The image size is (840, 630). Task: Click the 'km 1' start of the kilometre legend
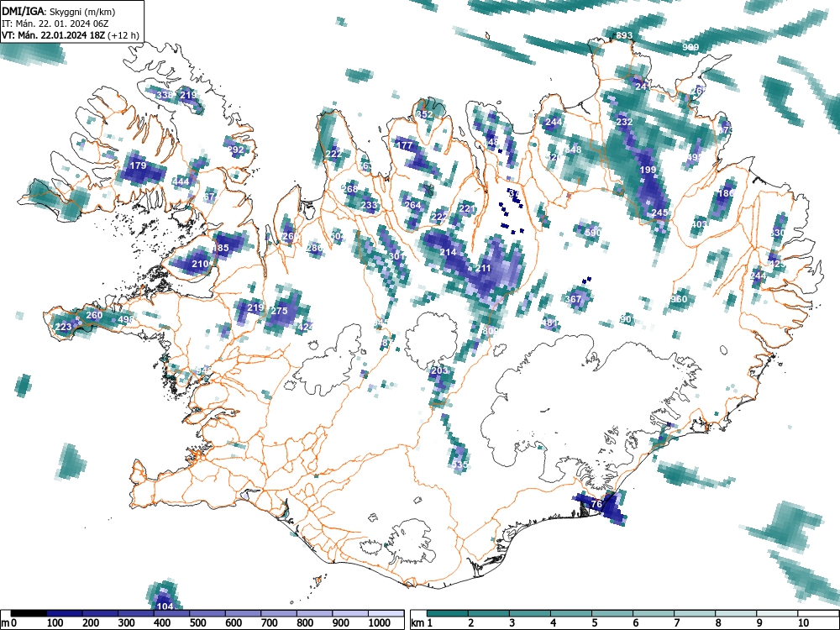(423, 622)
